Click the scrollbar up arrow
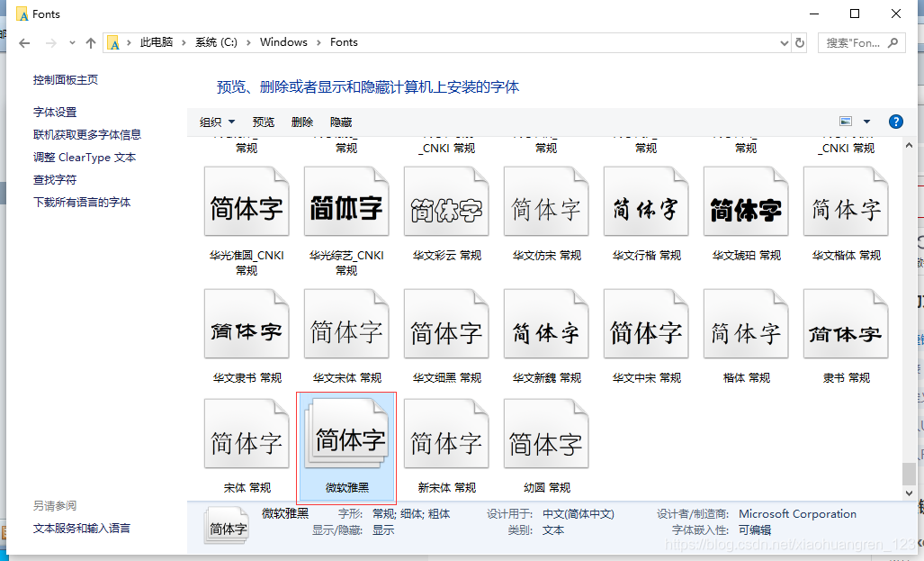924x561 pixels. coord(909,144)
